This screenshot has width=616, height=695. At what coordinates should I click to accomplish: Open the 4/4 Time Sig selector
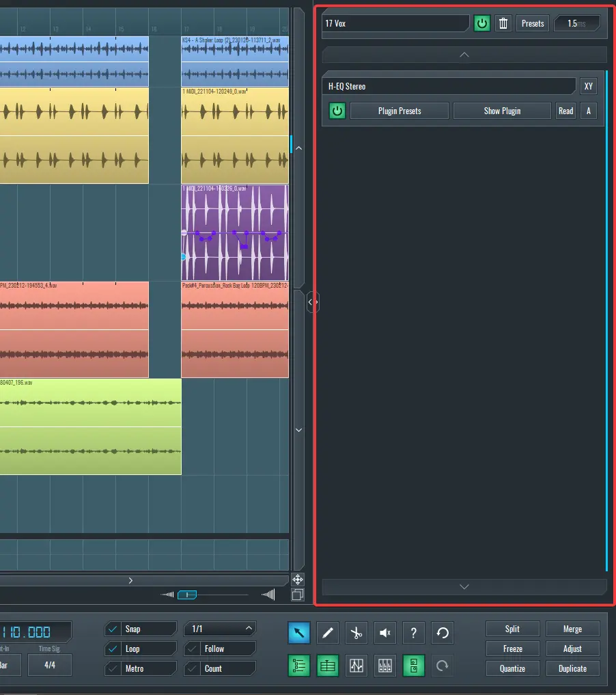point(50,665)
